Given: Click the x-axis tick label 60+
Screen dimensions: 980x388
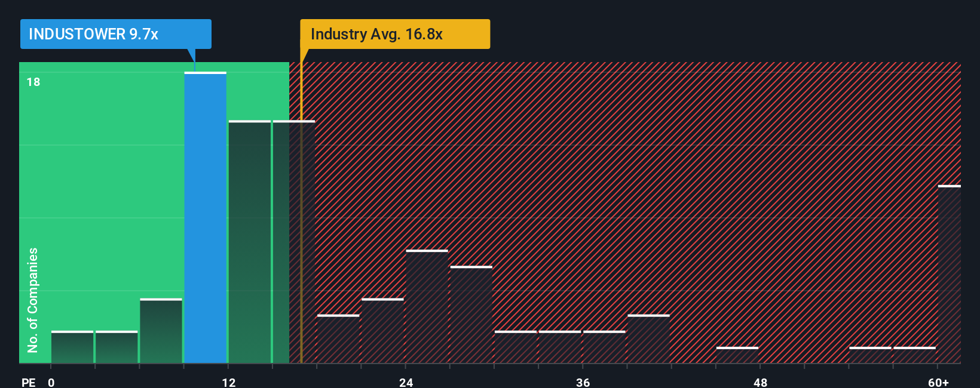Looking at the screenshot, I should click(x=938, y=382).
